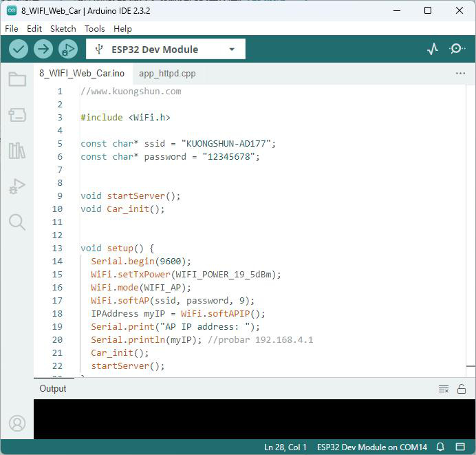Click the void setup() { line
476x455 pixels.
(x=118, y=248)
